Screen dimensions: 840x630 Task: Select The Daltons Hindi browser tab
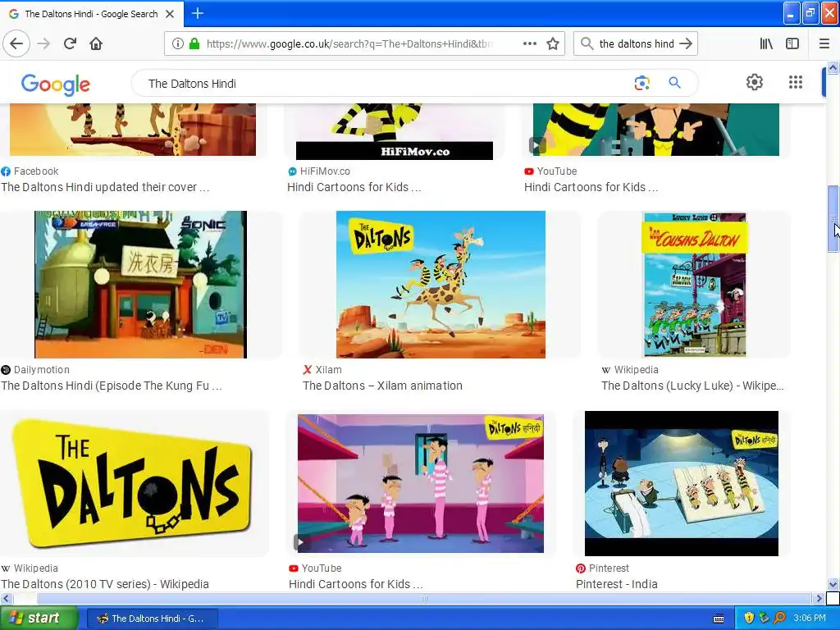click(x=92, y=14)
